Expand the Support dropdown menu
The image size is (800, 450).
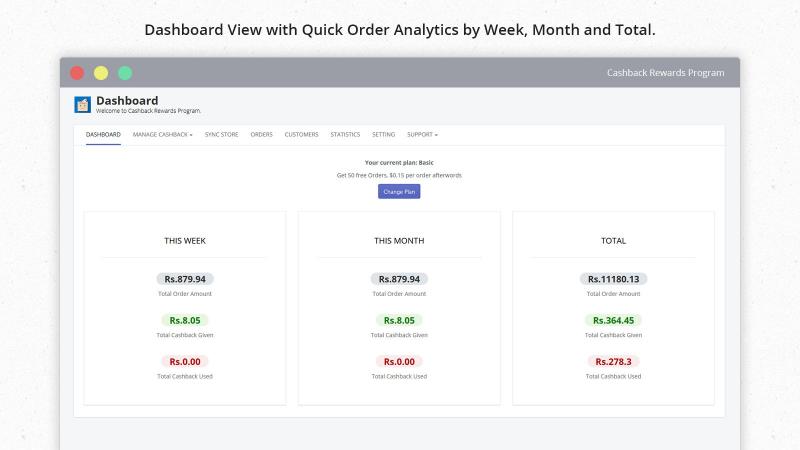pos(422,135)
